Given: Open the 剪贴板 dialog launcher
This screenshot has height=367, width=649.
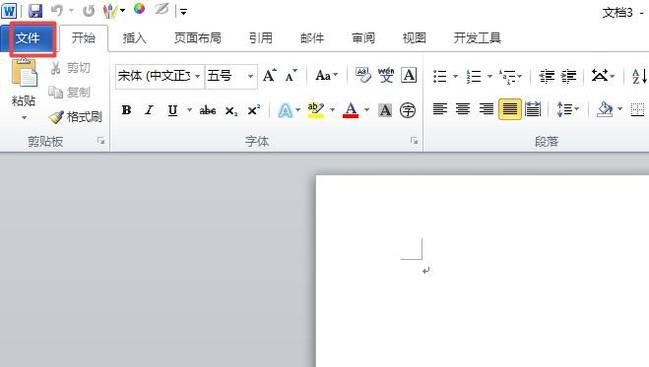Looking at the screenshot, I should pyautogui.click(x=101, y=141).
